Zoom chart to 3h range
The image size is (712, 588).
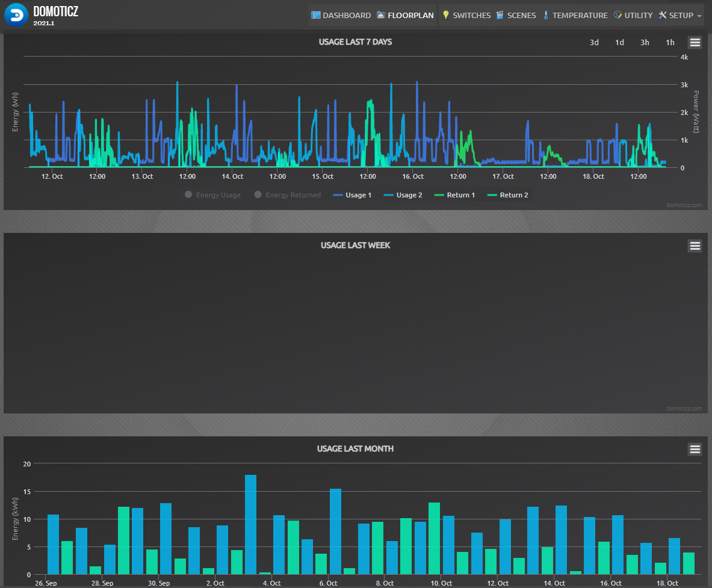pos(645,43)
